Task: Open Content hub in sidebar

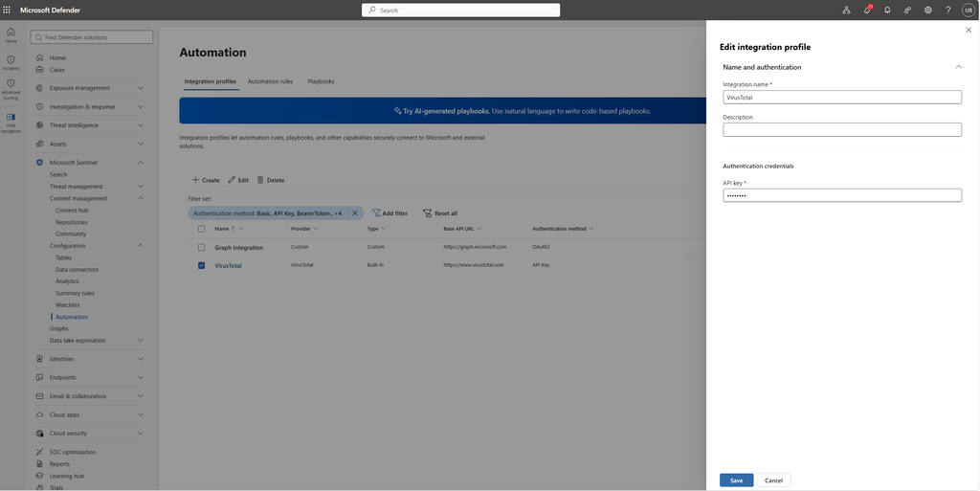Action: coord(72,211)
